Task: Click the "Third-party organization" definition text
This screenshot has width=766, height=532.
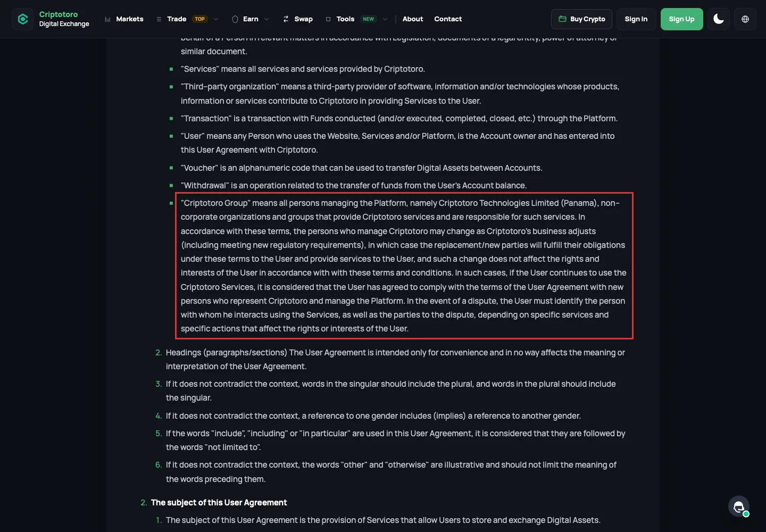Action: (400, 94)
